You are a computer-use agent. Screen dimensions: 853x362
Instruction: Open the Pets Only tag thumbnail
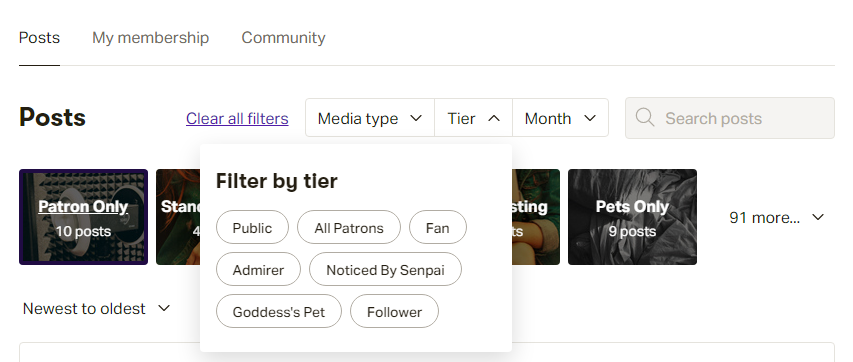pos(632,217)
